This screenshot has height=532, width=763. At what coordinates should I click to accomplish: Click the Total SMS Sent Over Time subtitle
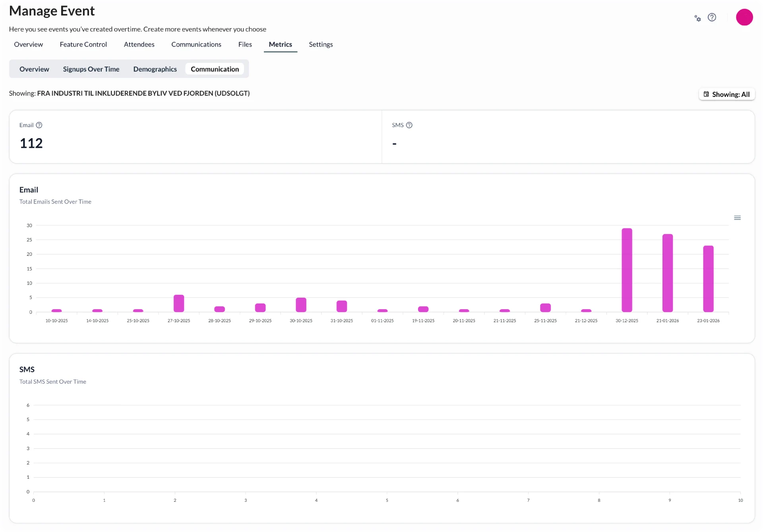pos(53,382)
